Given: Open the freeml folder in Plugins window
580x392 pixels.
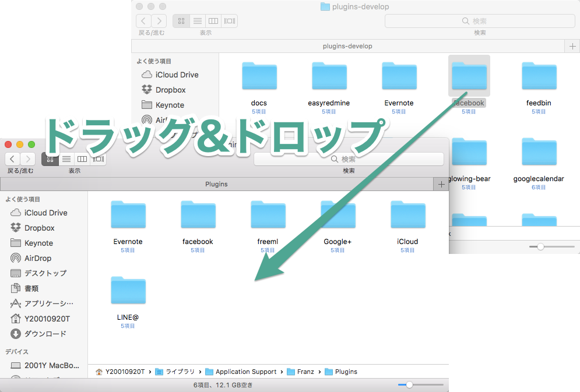Looking at the screenshot, I should (x=268, y=215).
